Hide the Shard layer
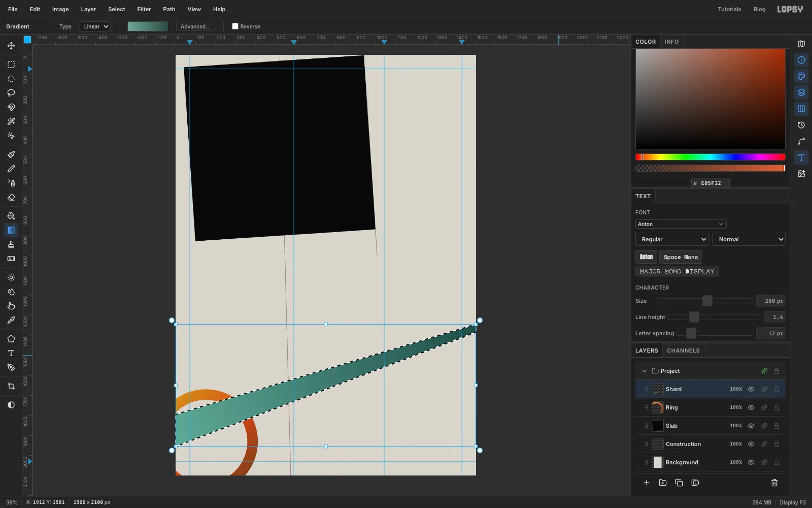The height and width of the screenshot is (508, 812). pyautogui.click(x=751, y=389)
